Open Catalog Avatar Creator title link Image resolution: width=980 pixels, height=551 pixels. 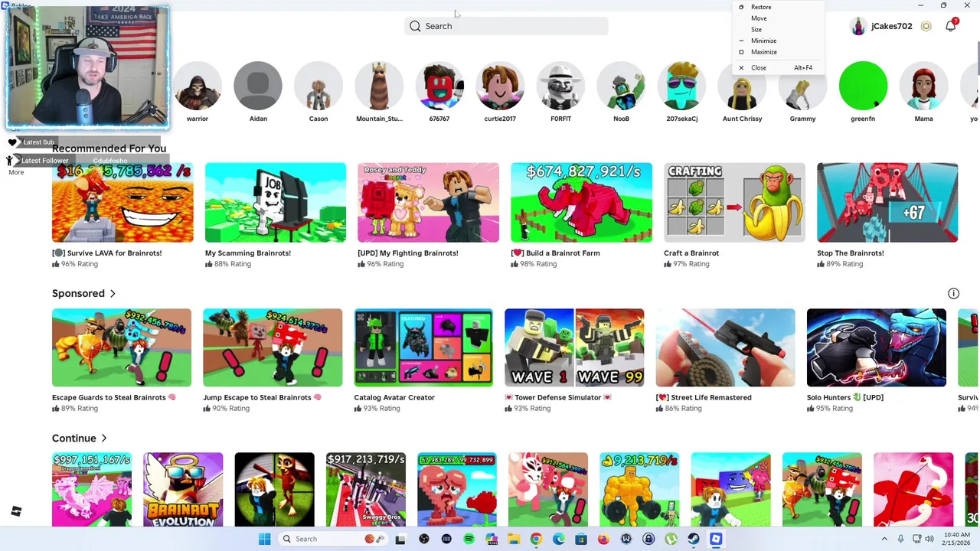pos(394,398)
